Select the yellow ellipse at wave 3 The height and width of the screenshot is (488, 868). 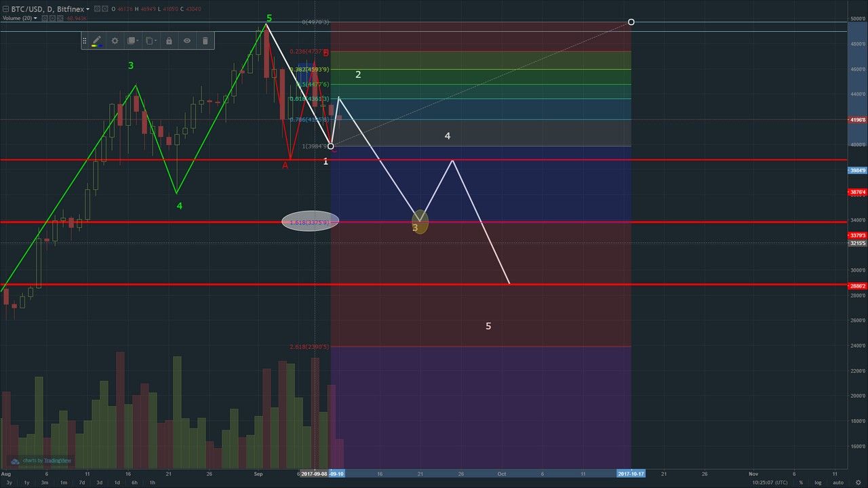tap(420, 222)
